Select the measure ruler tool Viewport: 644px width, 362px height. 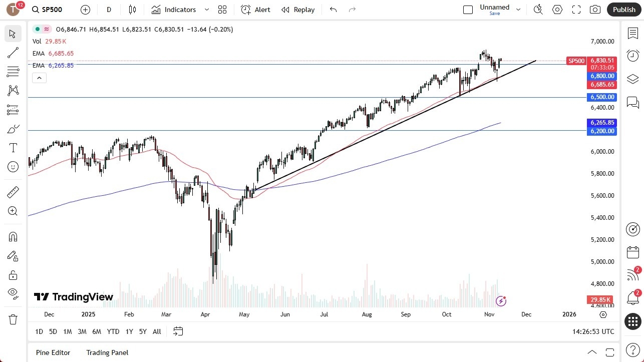click(x=13, y=192)
